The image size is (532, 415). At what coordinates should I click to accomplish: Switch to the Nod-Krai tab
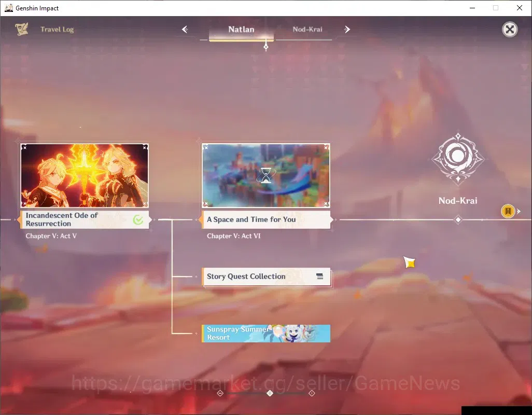(307, 30)
